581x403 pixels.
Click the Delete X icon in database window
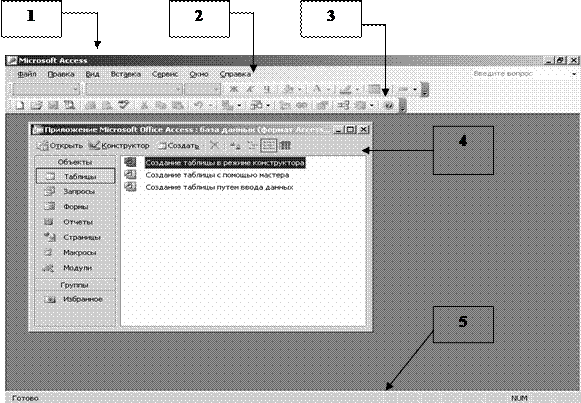coord(214,145)
